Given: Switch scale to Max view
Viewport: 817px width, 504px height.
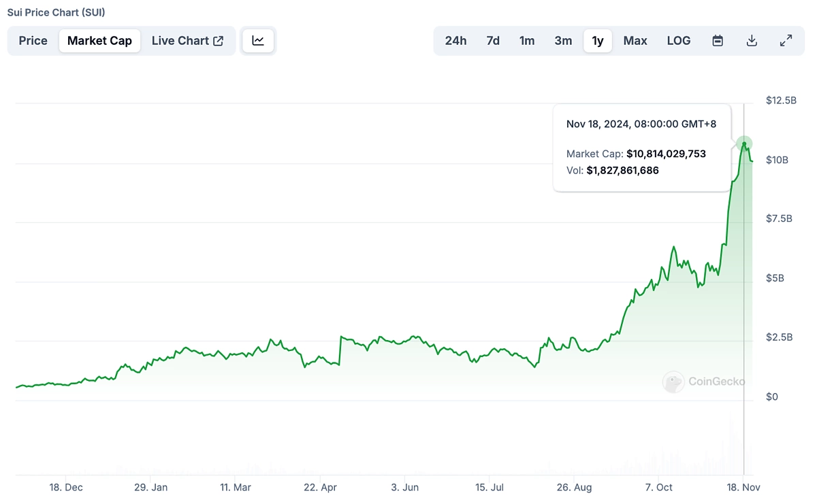Looking at the screenshot, I should coord(635,40).
